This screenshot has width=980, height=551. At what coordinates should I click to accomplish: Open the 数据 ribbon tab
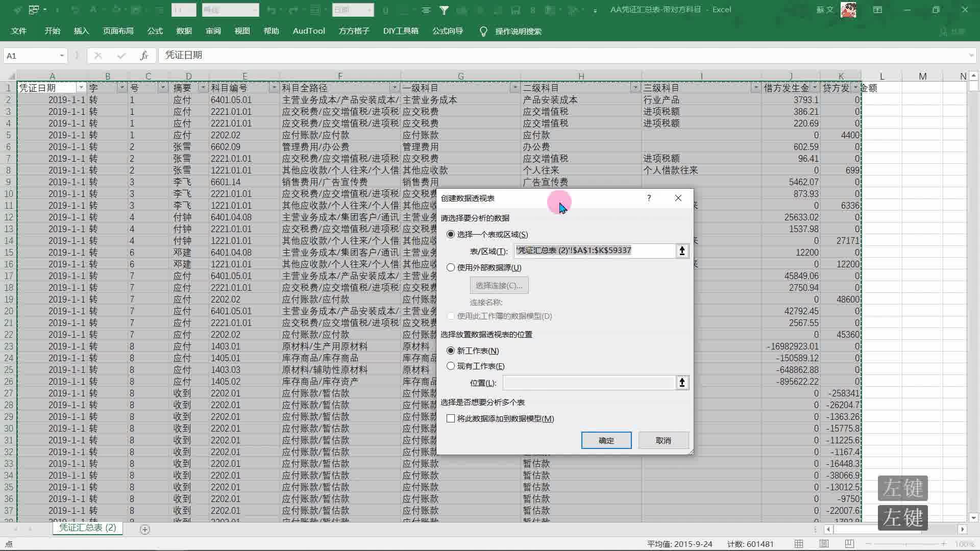point(184,31)
